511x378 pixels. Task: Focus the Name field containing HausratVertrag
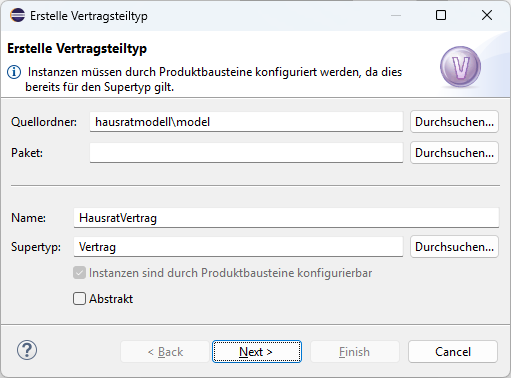[x=286, y=218]
